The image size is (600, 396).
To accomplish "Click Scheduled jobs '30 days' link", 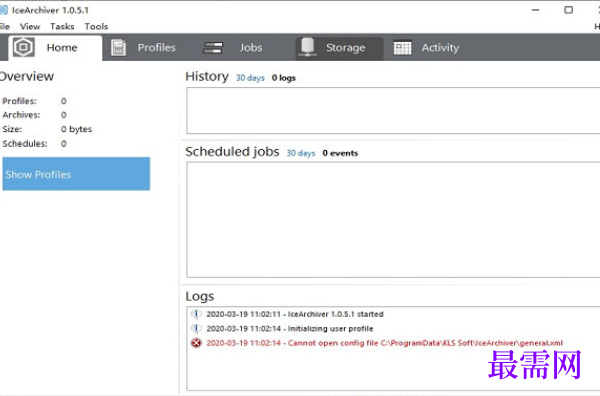I will [301, 153].
